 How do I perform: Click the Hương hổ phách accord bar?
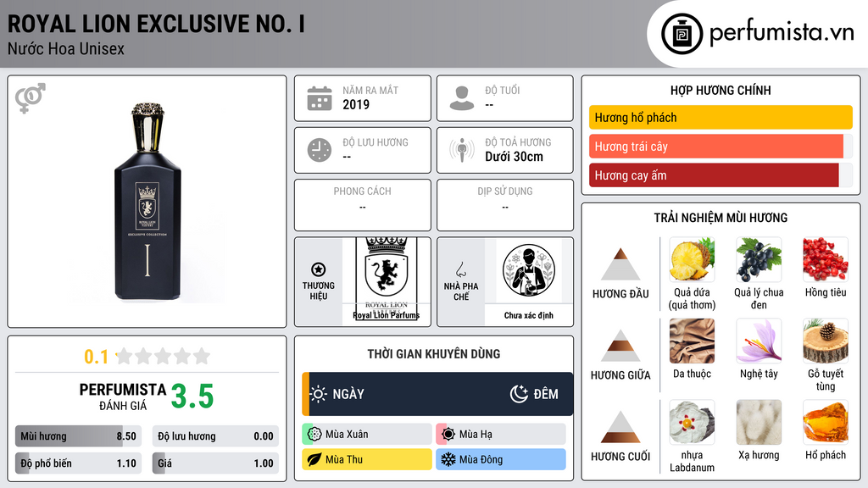[x=721, y=117]
